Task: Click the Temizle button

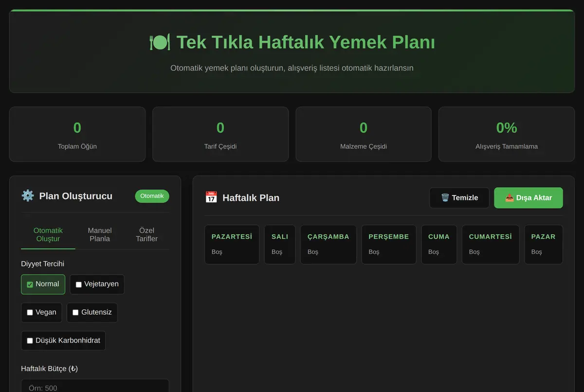Action: pyautogui.click(x=459, y=198)
